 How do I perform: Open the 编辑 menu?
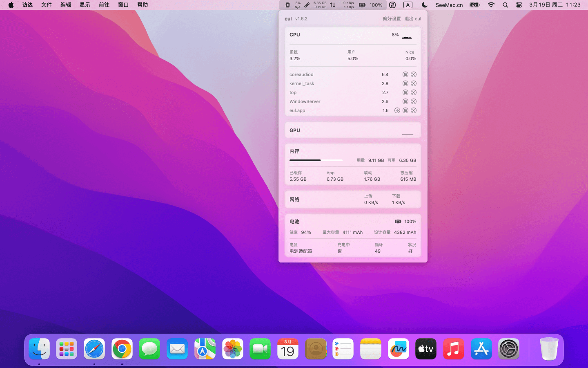click(x=66, y=5)
